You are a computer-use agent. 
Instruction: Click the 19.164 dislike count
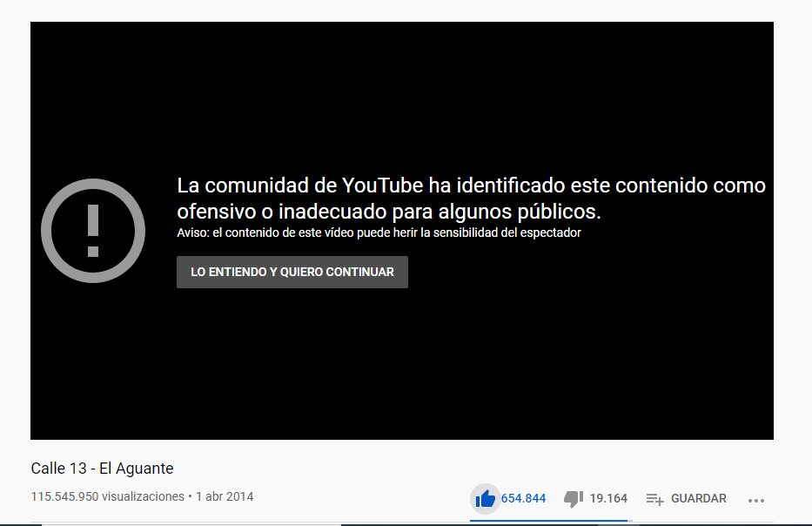click(x=608, y=499)
